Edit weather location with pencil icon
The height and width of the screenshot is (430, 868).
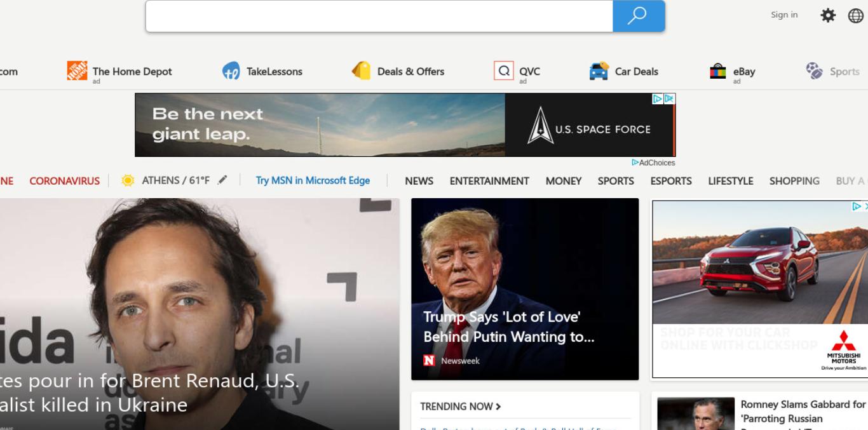[x=222, y=180]
